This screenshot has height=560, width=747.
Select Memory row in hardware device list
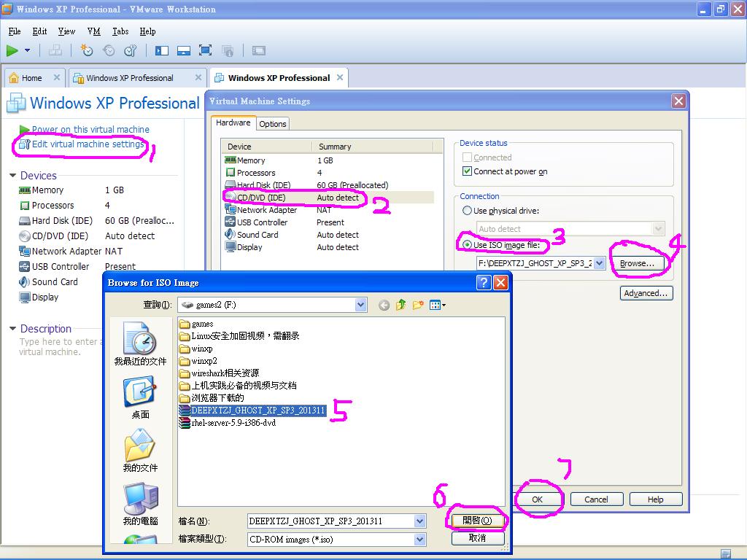pos(329,160)
